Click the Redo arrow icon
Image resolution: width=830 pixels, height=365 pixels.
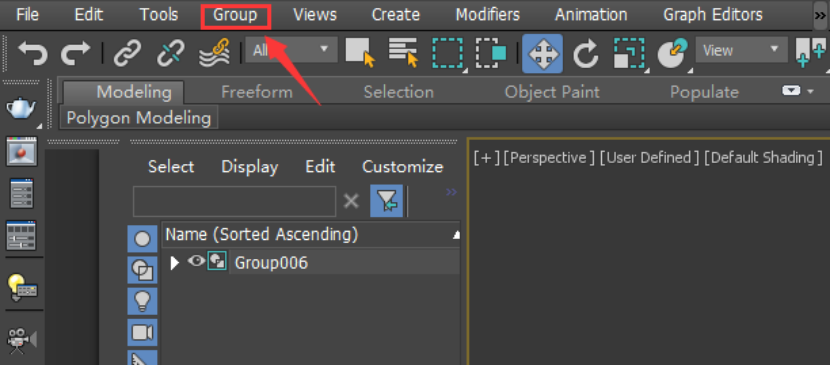point(75,53)
